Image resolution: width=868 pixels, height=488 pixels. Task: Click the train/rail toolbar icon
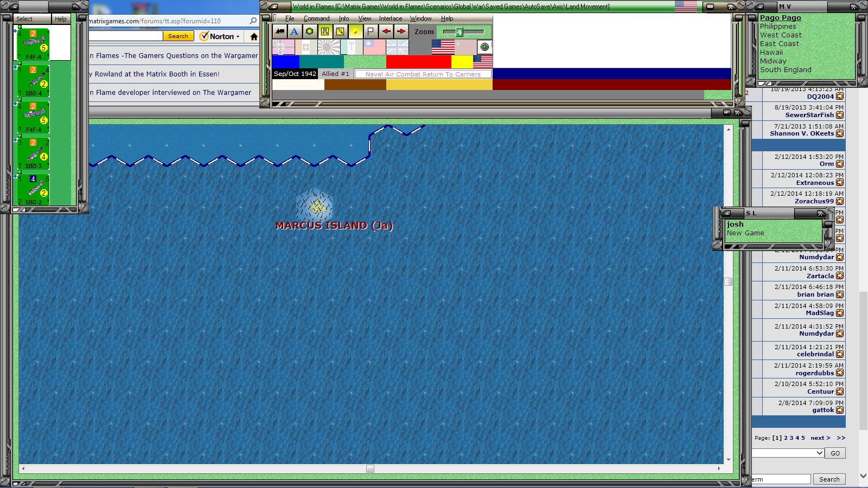(x=280, y=31)
